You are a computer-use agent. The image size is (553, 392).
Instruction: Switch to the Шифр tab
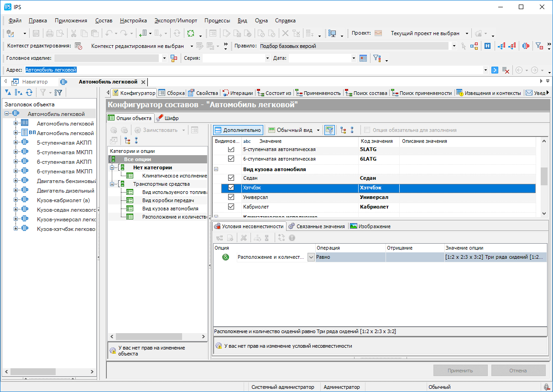click(167, 118)
